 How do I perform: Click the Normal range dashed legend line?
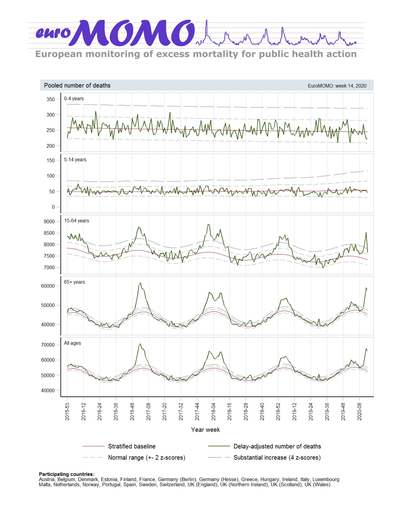[93, 458]
